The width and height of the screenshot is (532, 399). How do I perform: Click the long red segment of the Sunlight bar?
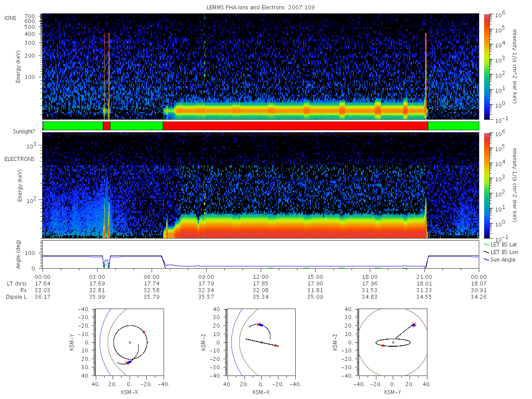[x=295, y=126]
